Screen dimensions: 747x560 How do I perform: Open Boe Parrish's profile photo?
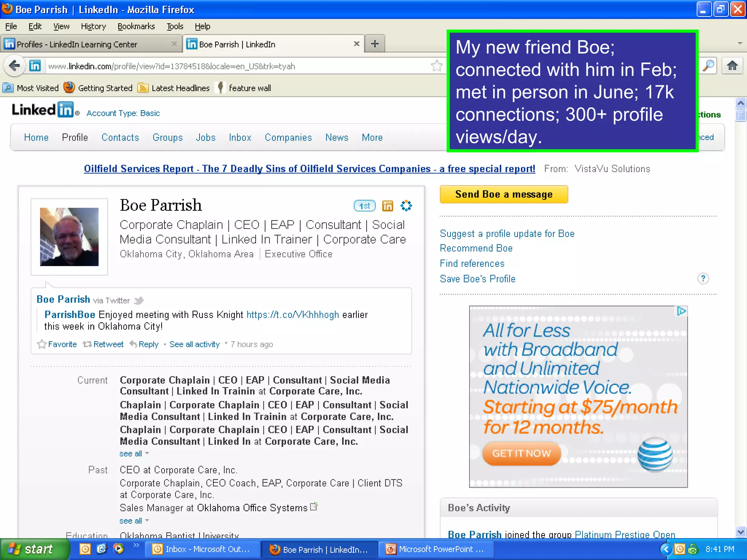[x=69, y=237]
